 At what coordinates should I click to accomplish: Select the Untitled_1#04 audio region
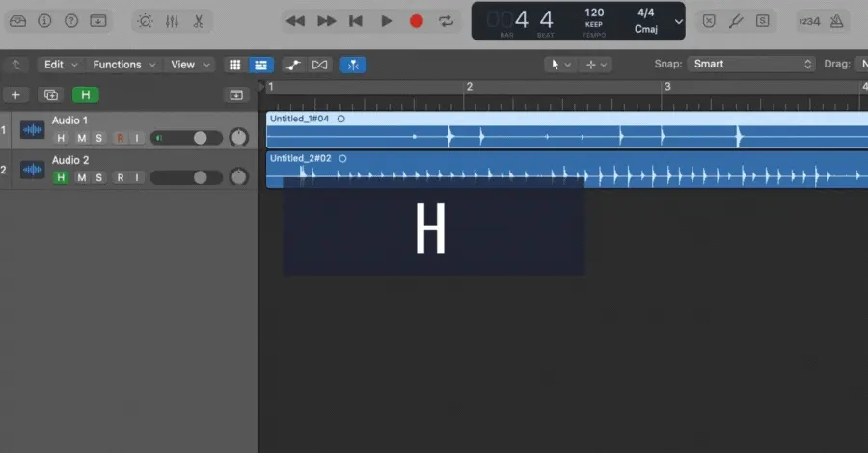567,130
